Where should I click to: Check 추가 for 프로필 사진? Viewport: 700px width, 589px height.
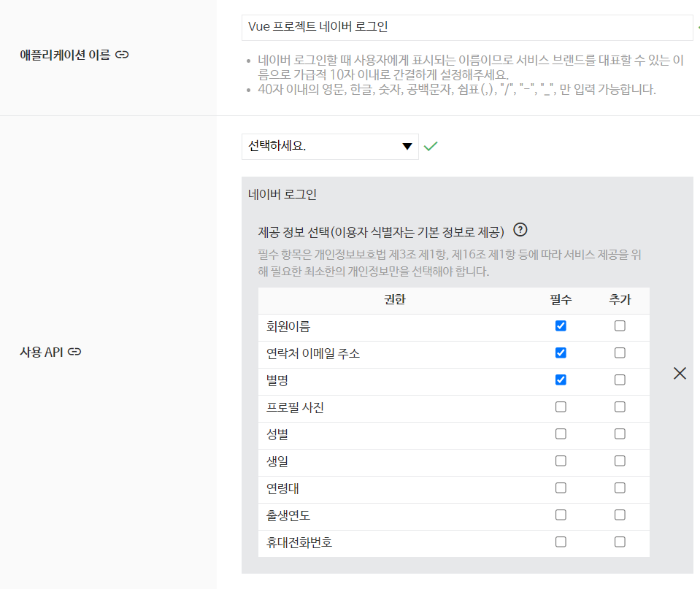point(620,407)
